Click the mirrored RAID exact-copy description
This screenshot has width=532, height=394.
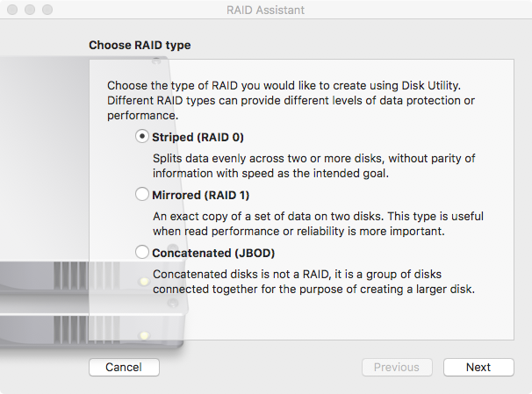click(x=318, y=223)
